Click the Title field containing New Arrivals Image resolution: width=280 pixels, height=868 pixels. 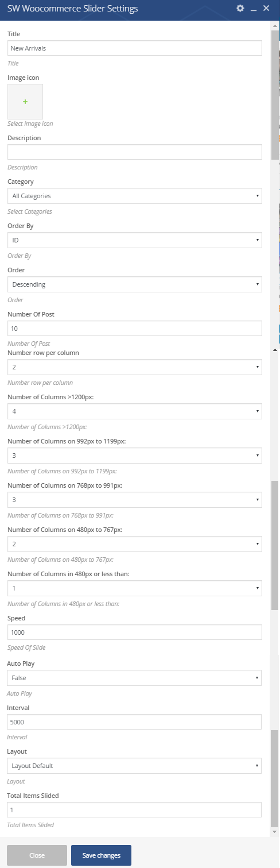(135, 48)
